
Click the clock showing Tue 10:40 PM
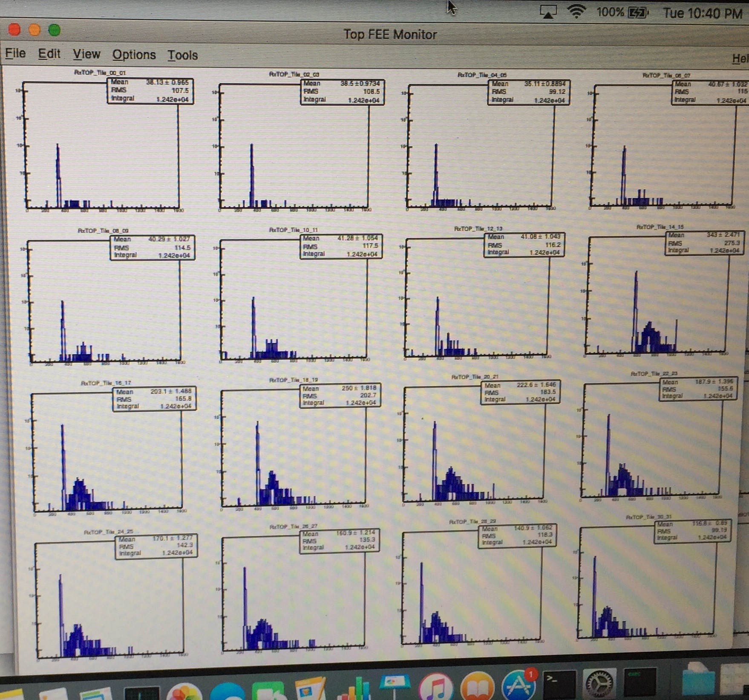(x=703, y=13)
